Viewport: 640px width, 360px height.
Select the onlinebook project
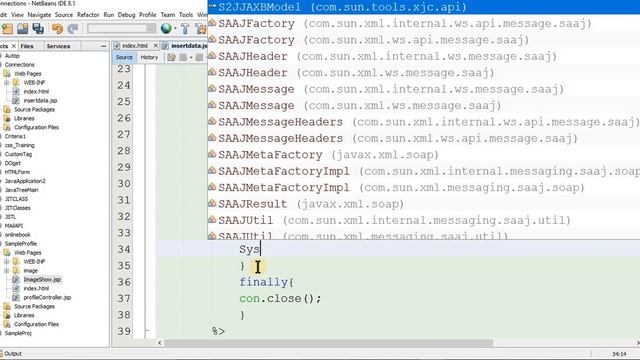tap(18, 235)
